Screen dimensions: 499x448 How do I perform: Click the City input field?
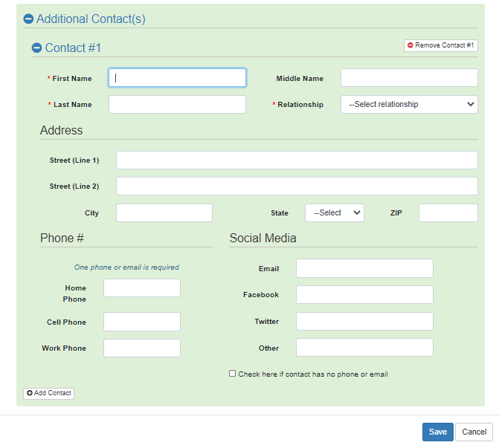click(164, 213)
